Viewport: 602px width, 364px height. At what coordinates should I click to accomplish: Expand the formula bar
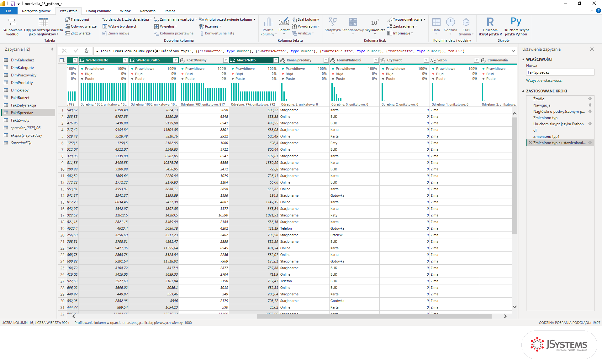pyautogui.click(x=513, y=51)
